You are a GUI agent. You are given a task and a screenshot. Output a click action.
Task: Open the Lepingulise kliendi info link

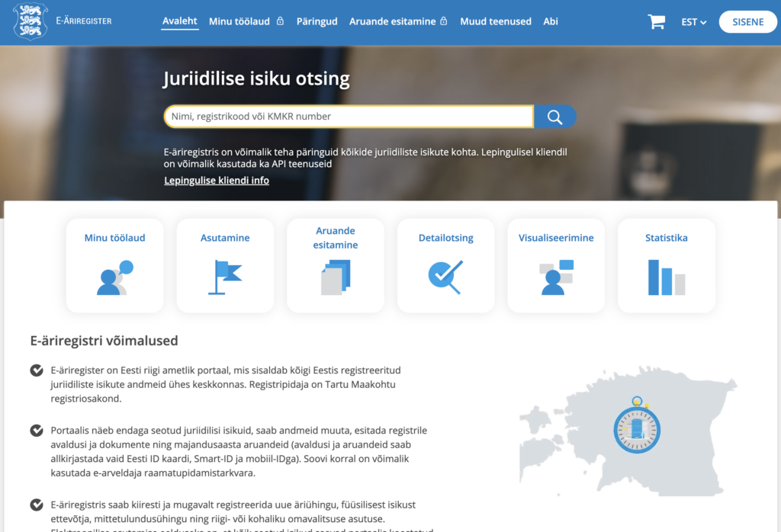coord(217,180)
